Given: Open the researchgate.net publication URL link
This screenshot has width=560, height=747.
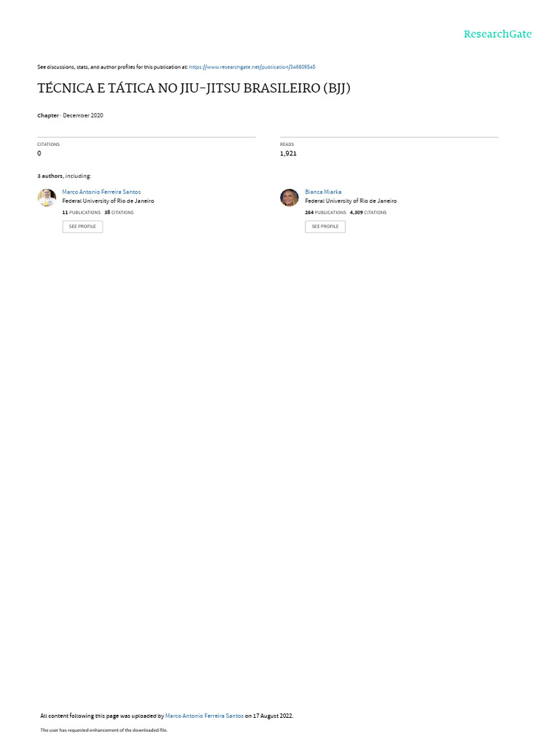Looking at the screenshot, I should click(x=252, y=67).
